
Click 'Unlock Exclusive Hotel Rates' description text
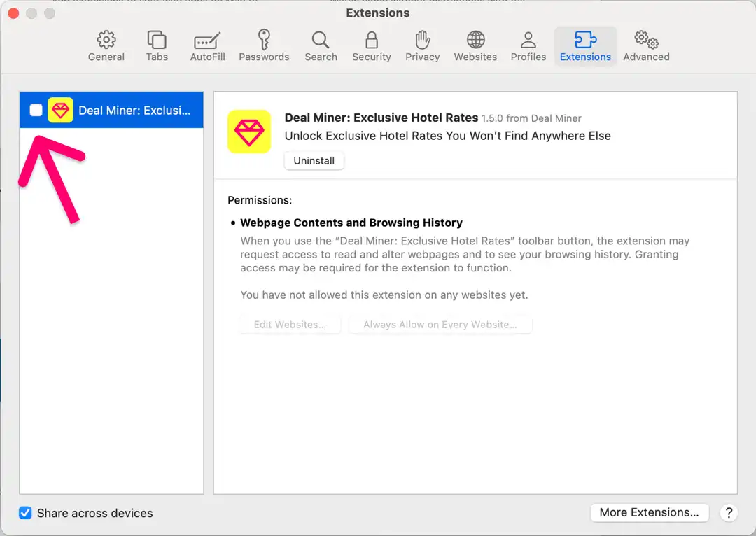point(447,136)
